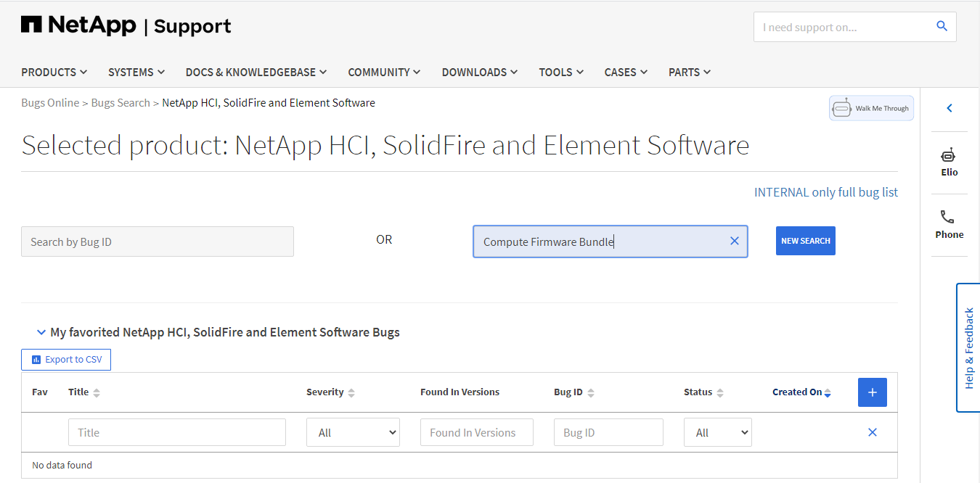Clear the Compute Firmware Bundle search text

[734, 241]
